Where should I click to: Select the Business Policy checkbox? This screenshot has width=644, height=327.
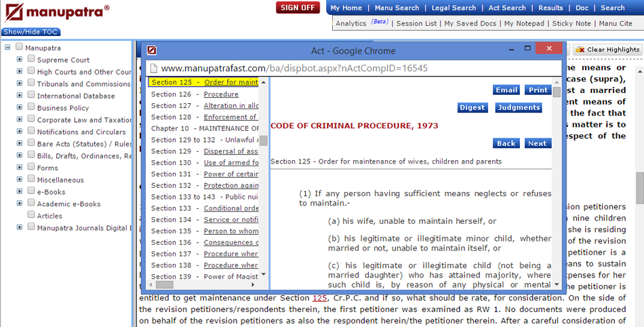31,107
